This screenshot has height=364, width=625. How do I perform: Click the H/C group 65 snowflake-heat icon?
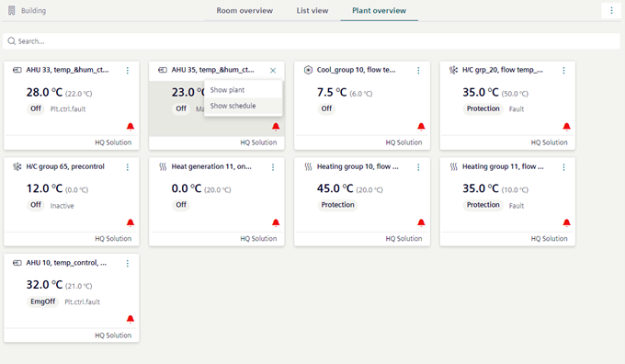(17, 166)
